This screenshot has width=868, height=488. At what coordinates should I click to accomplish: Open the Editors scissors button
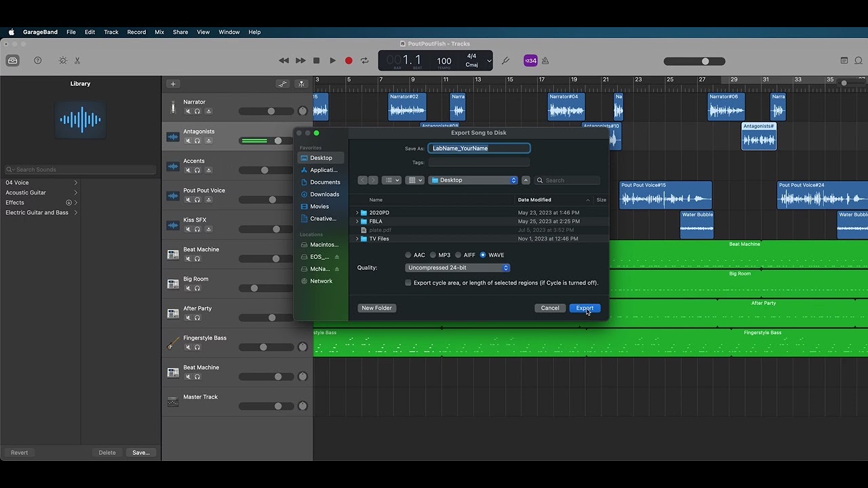(77, 60)
